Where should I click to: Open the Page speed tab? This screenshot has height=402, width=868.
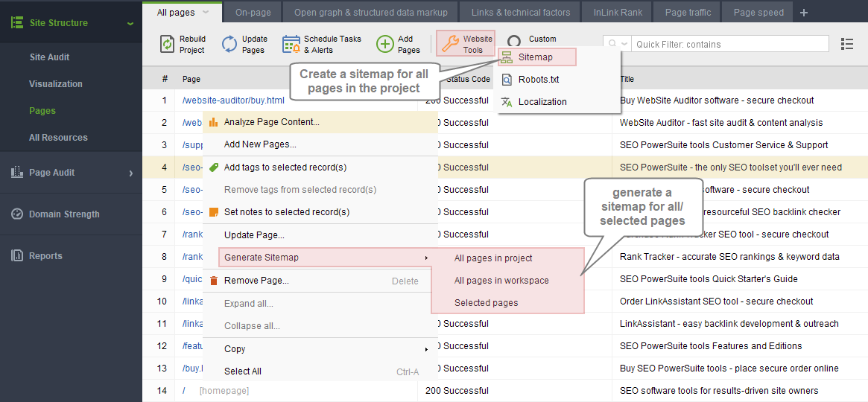tap(758, 12)
